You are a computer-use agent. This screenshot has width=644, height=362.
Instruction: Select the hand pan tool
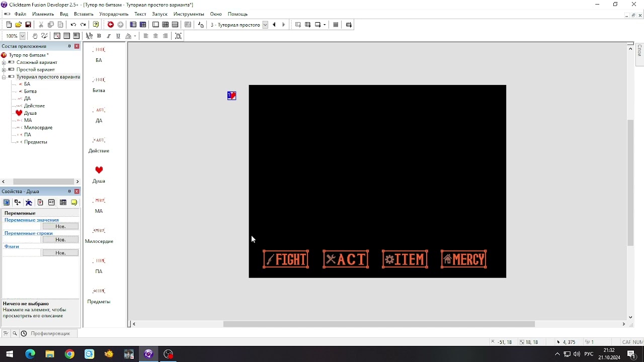click(x=35, y=36)
